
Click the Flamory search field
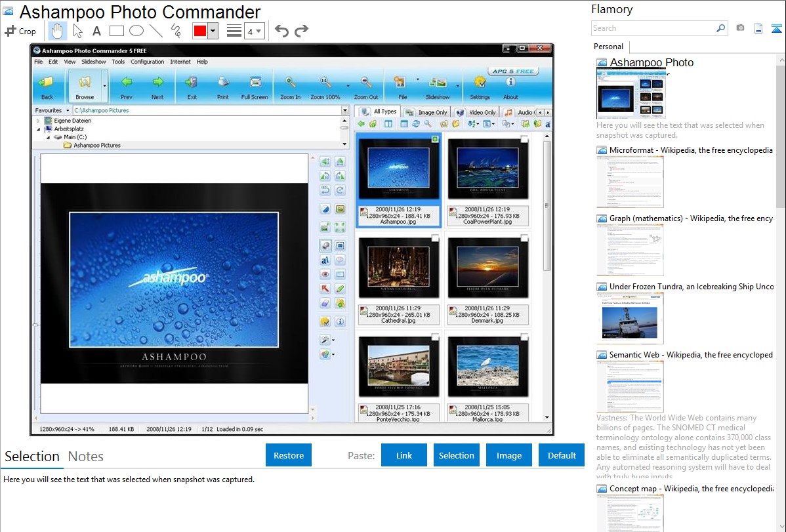coord(653,28)
